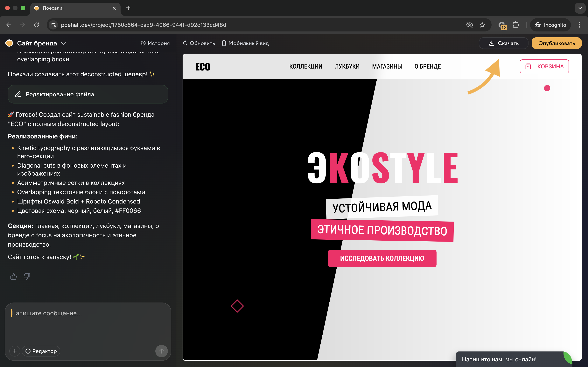Click the plus attachment icon near message box

click(x=15, y=351)
